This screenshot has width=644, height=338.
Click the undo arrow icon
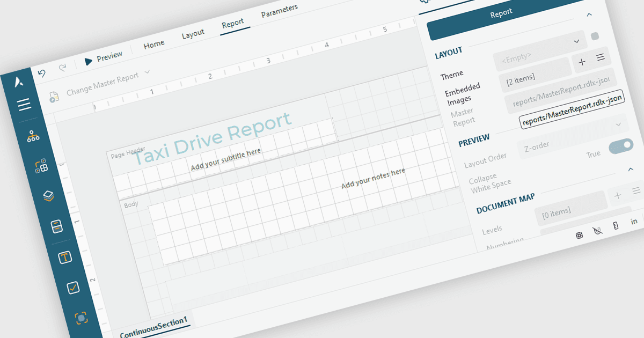click(x=42, y=73)
